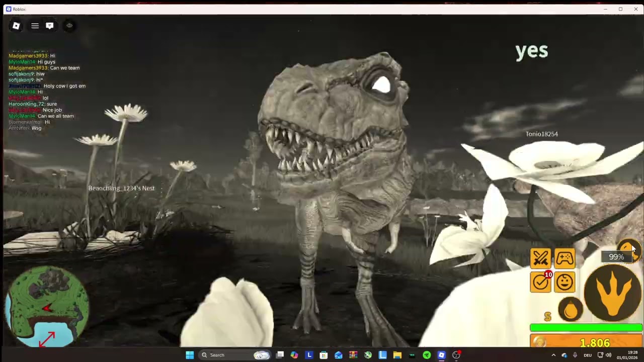Open the baby face icon menu
The width and height of the screenshot is (644, 362).
(565, 282)
